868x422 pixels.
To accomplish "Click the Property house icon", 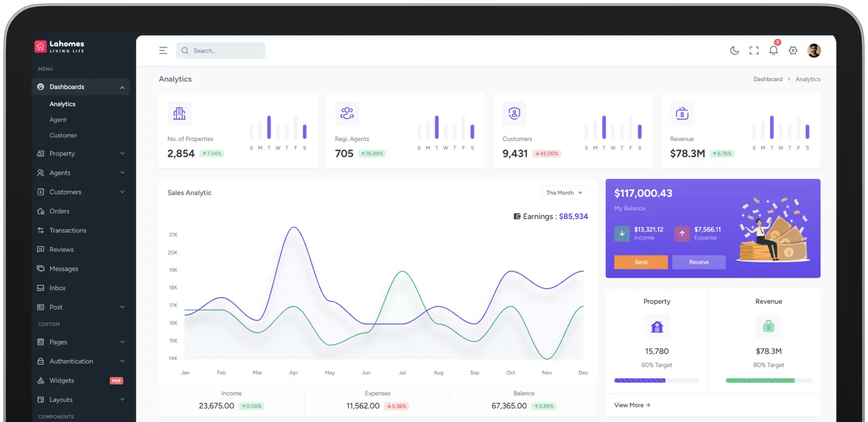I will (657, 327).
